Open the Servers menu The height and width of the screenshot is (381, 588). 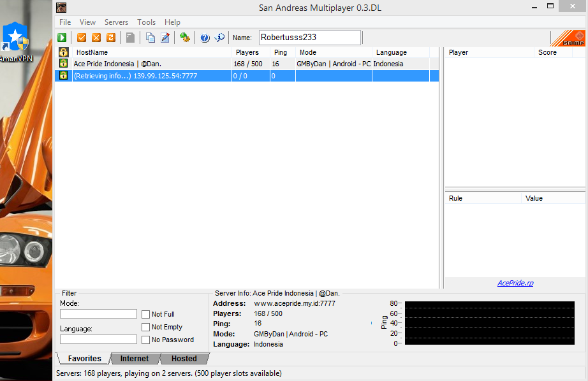pos(116,22)
